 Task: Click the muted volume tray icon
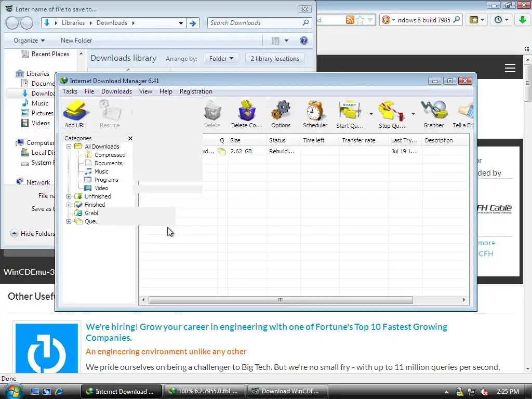point(484,392)
